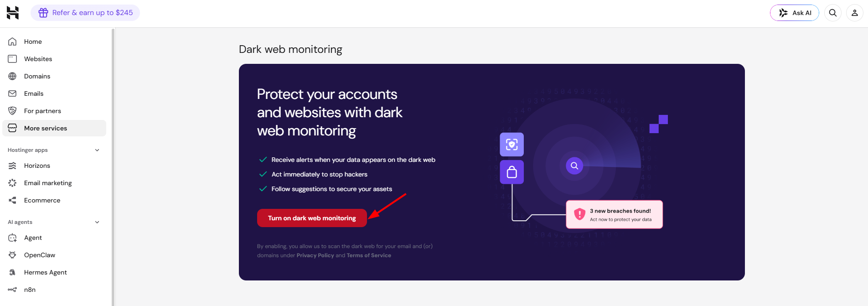The height and width of the screenshot is (306, 868).
Task: Open the Privacy Policy link
Action: click(315, 255)
